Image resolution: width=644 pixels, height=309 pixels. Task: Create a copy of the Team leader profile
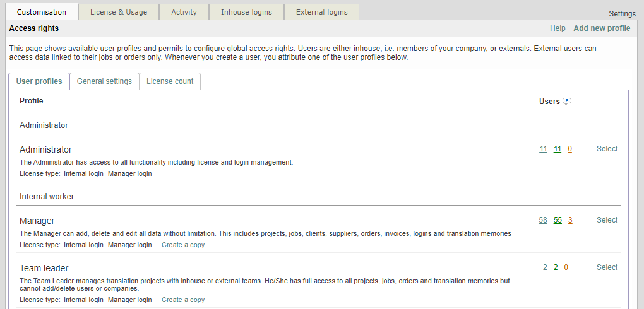point(183,300)
